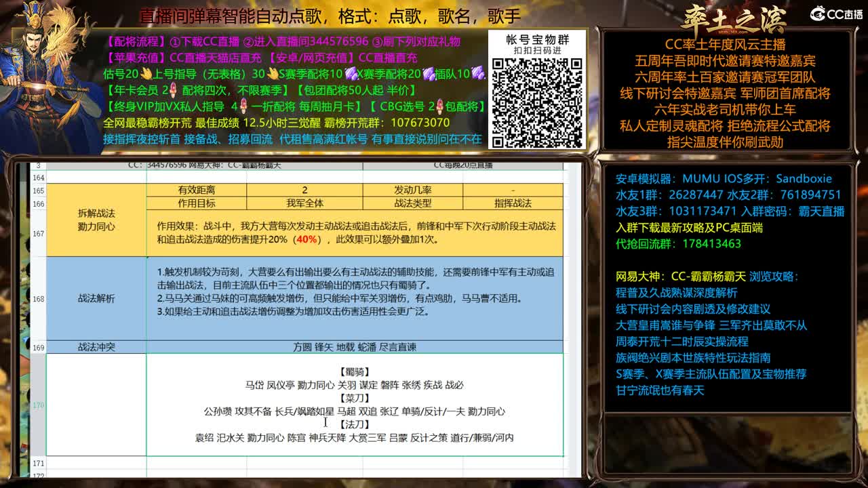The height and width of the screenshot is (488, 868).
Task: Click the 战法解析 label cell
Action: point(96,298)
